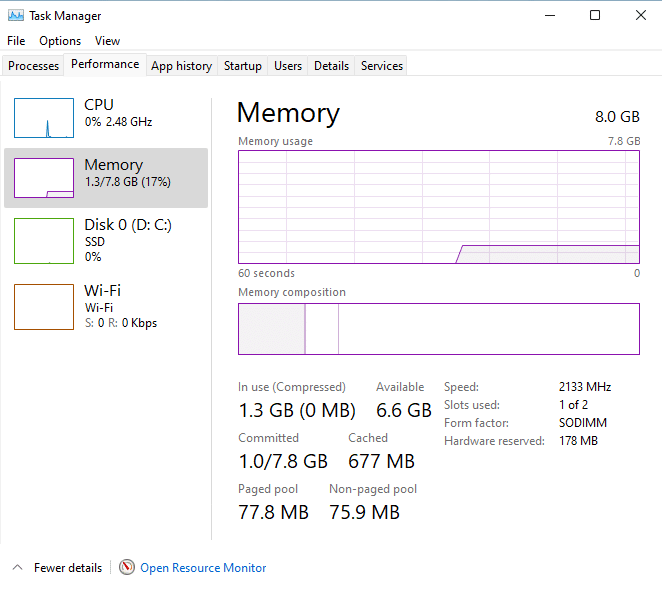The width and height of the screenshot is (662, 592).
Task: Click the Task Manager app icon in title bar
Action: pos(16,16)
